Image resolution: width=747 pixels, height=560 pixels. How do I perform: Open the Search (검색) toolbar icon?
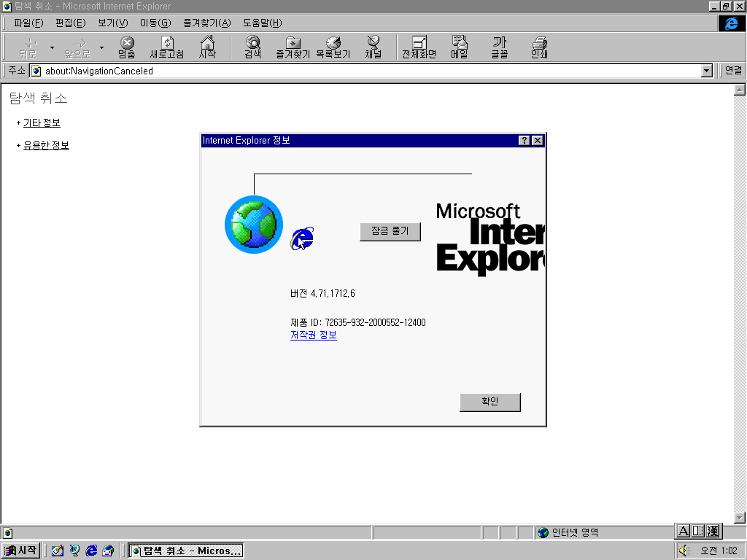point(253,47)
